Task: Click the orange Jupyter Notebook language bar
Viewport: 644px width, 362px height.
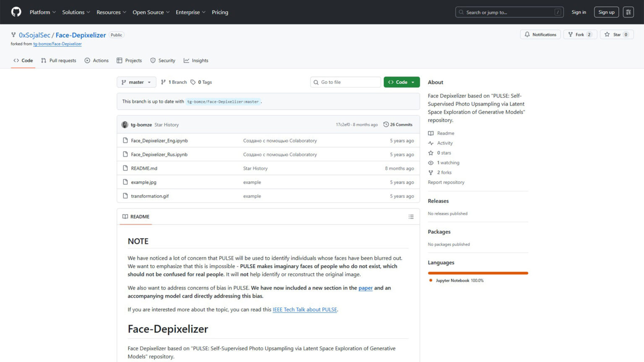Action: [x=478, y=273]
